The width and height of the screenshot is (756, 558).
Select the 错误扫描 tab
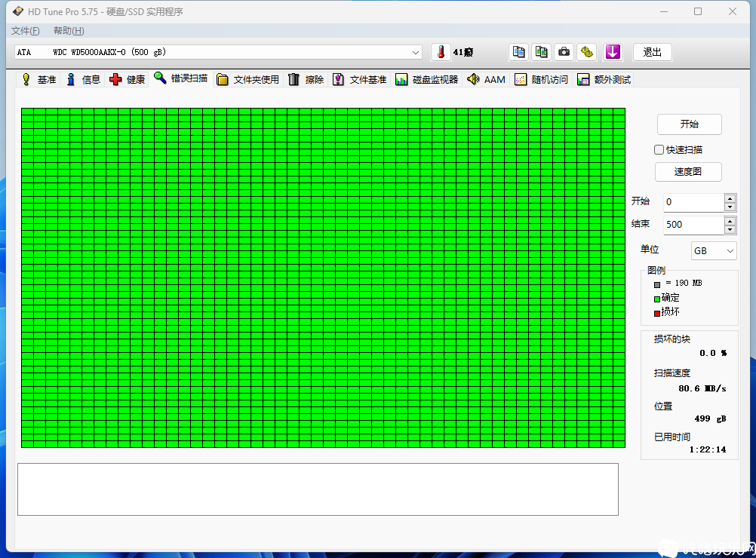[x=181, y=78]
